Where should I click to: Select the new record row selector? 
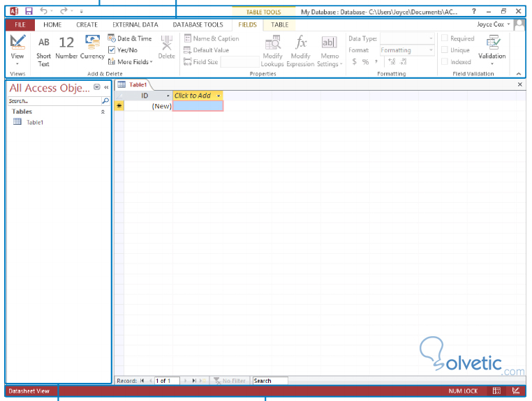[119, 106]
